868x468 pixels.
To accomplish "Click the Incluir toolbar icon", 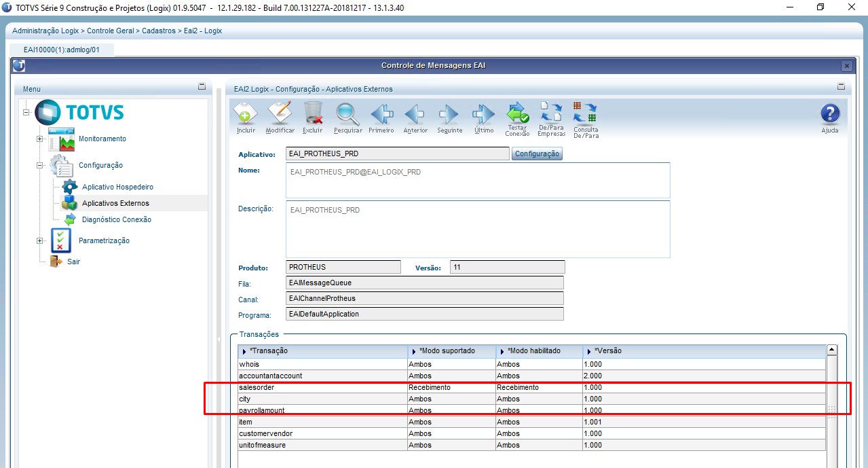I will [x=246, y=118].
